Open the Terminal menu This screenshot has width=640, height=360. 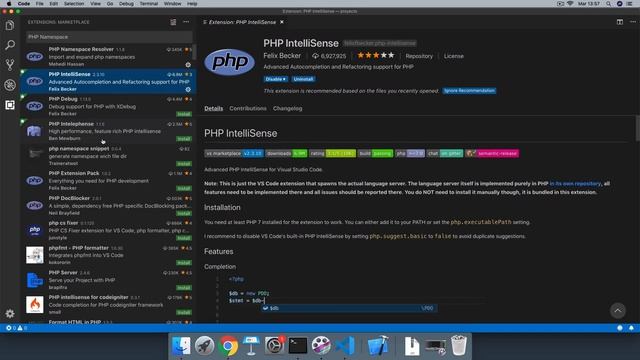click(149, 4)
